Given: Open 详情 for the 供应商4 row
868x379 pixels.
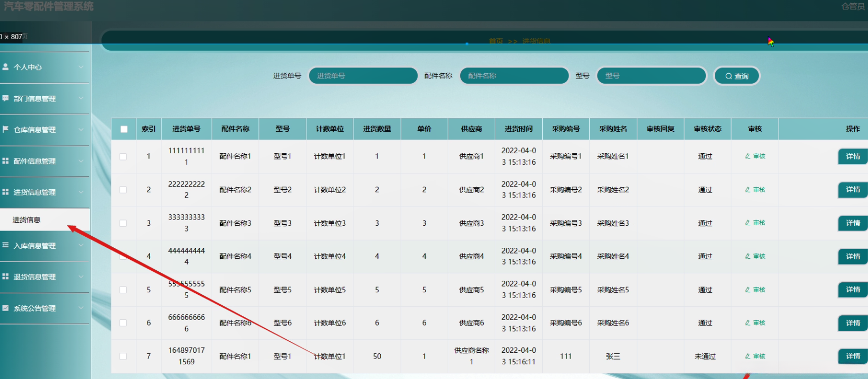Looking at the screenshot, I should 853,256.
